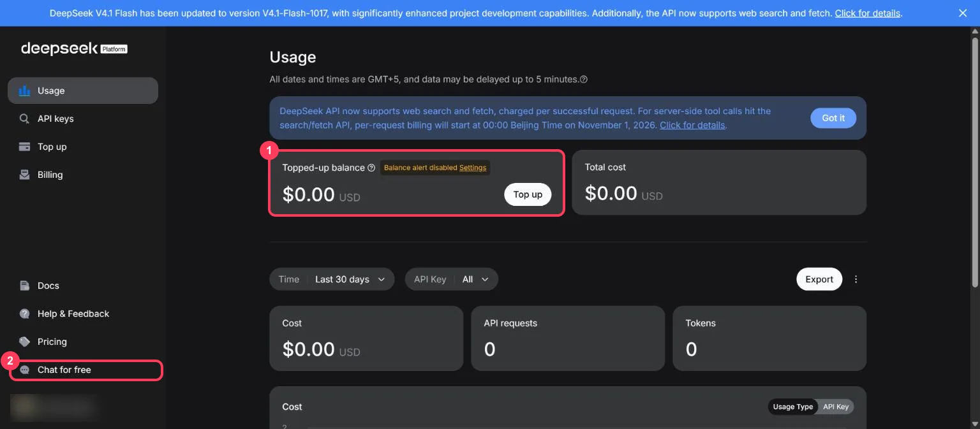Close the top announcement banner
Viewport: 980px width, 429px height.
(963, 13)
